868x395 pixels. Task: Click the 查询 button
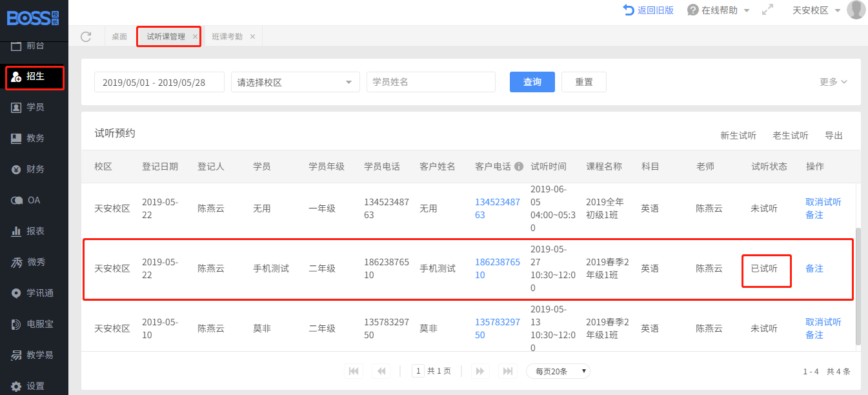click(532, 82)
